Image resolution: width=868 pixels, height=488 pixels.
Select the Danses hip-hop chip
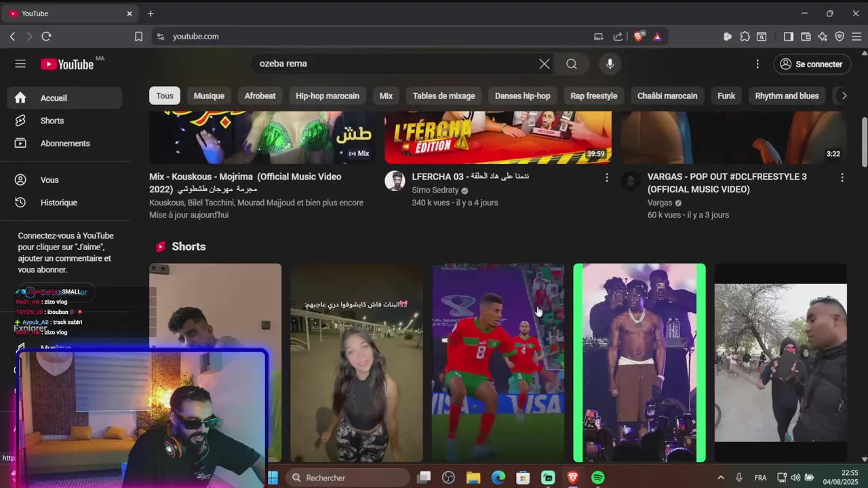[x=522, y=96]
